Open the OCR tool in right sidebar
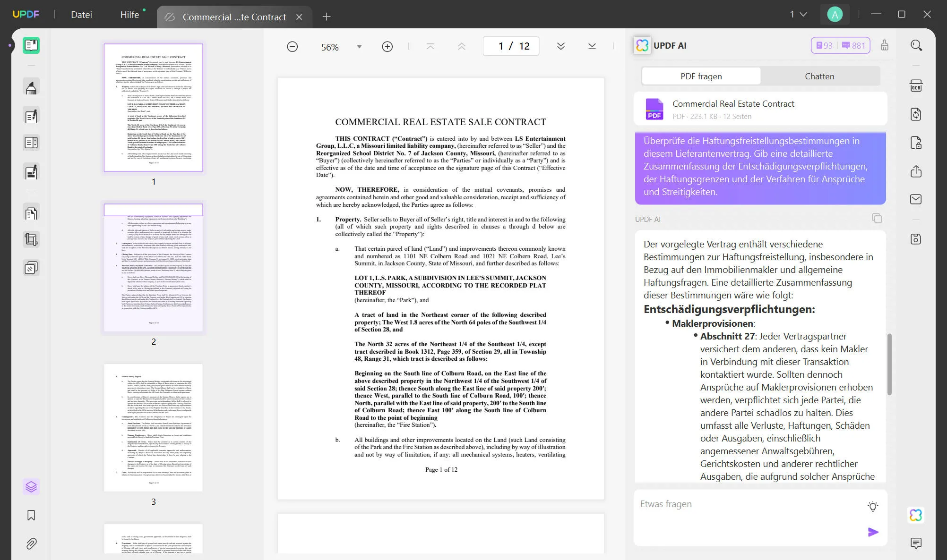Screen dimensions: 947x560 tap(916, 86)
